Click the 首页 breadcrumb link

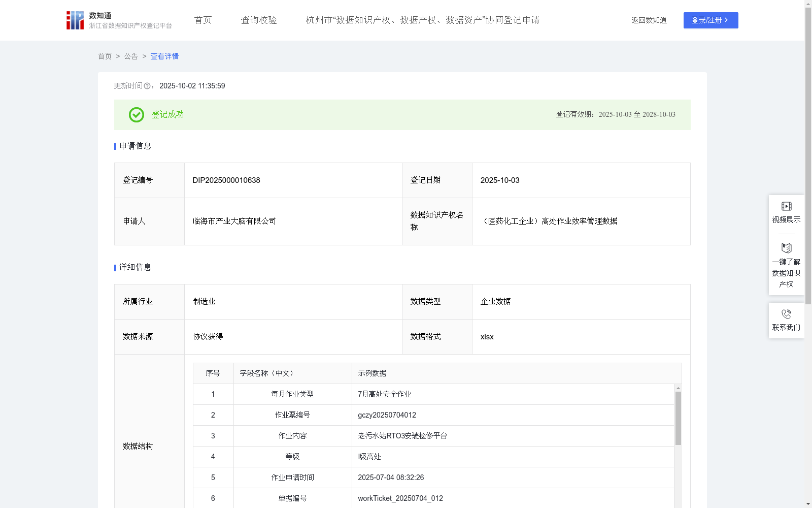tap(105, 56)
